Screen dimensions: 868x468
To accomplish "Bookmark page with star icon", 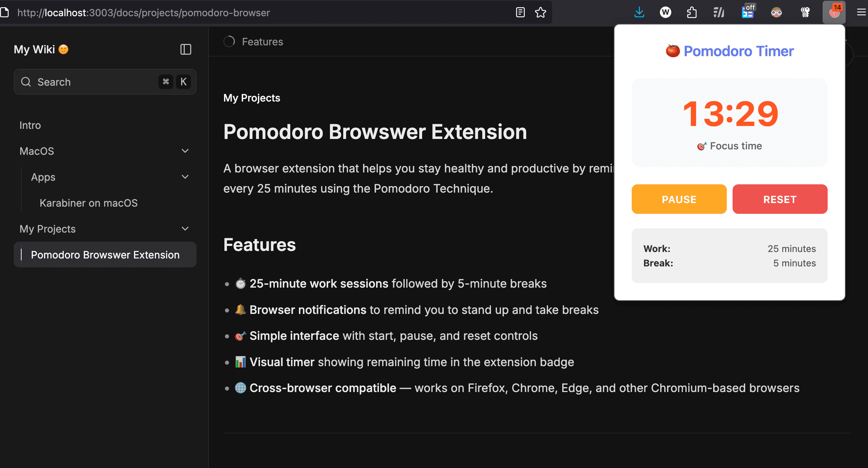I will [x=540, y=13].
